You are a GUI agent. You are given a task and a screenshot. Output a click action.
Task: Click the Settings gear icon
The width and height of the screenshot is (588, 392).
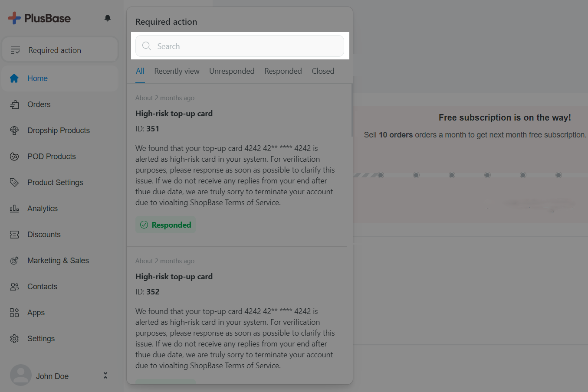point(14,339)
